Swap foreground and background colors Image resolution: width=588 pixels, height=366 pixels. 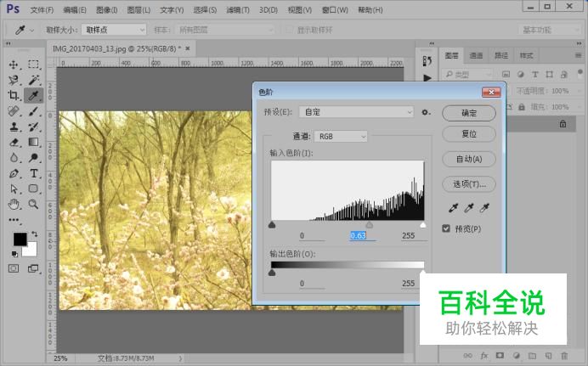[x=35, y=234]
